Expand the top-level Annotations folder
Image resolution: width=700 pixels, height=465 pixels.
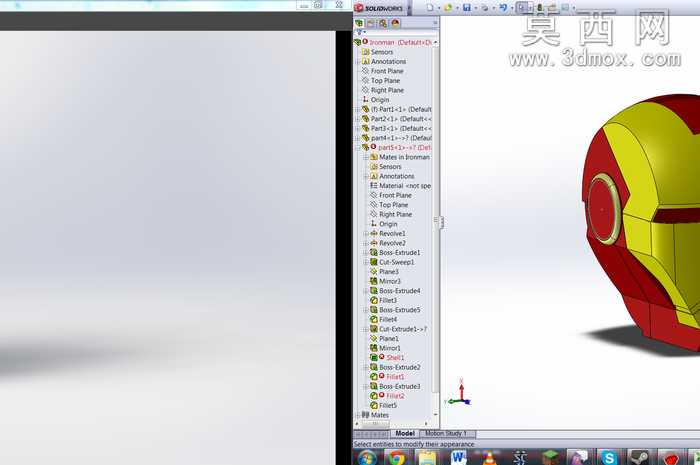pyautogui.click(x=358, y=62)
